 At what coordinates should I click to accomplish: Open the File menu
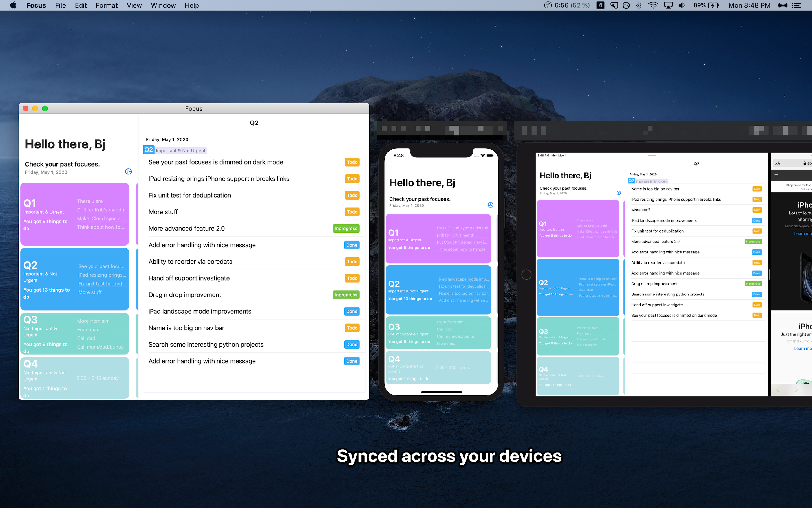pyautogui.click(x=60, y=5)
